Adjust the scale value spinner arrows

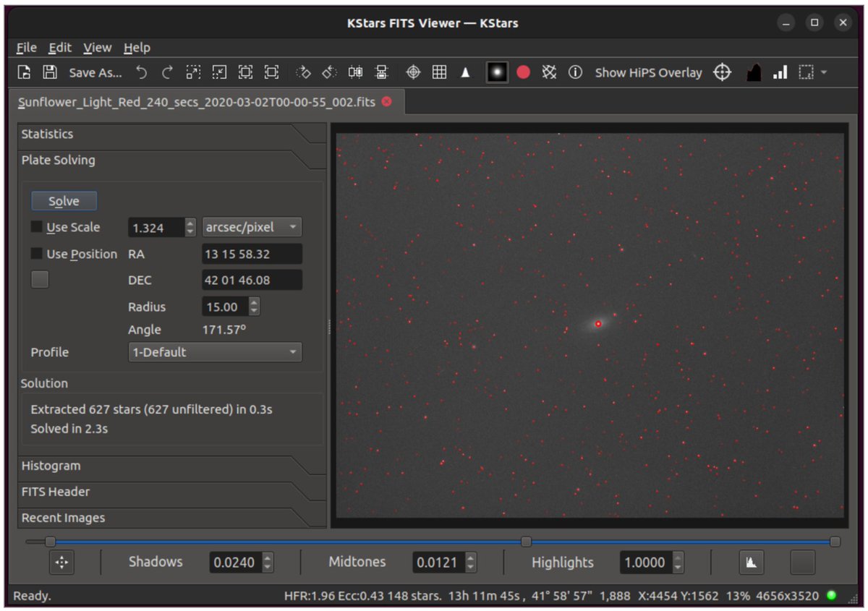[190, 228]
